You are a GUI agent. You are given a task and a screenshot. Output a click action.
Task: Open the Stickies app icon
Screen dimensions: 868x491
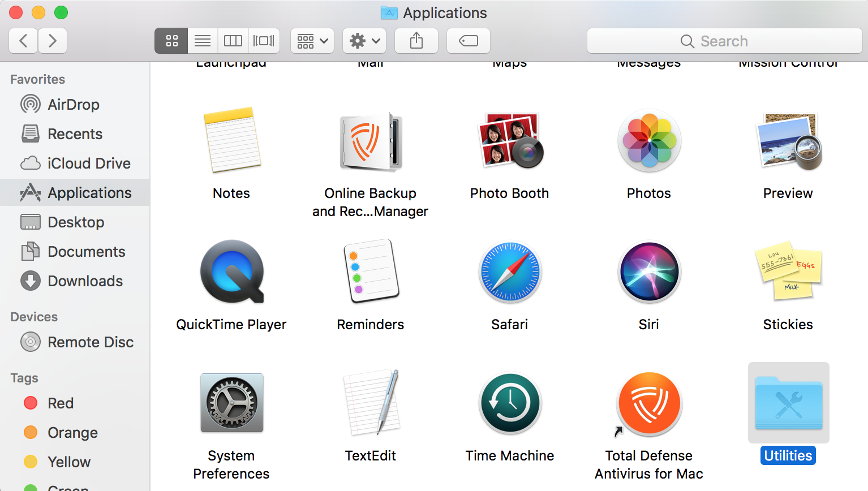tap(788, 271)
